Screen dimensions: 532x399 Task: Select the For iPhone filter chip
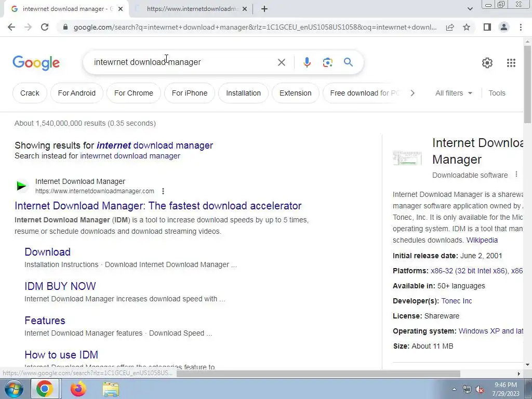(190, 93)
